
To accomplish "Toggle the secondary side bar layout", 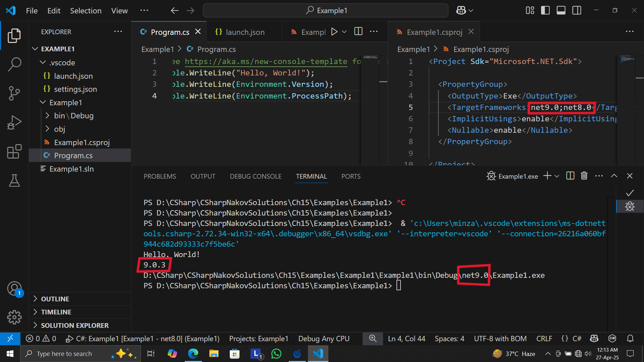I will (x=577, y=10).
